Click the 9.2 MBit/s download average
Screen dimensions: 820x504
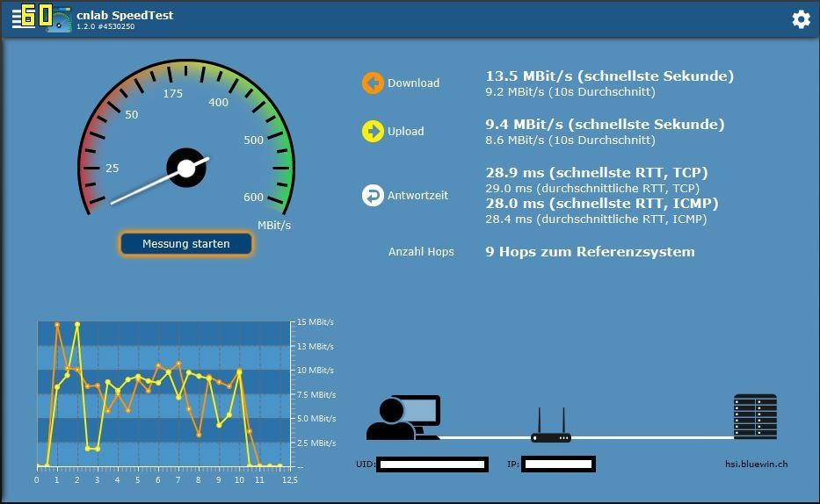(570, 92)
